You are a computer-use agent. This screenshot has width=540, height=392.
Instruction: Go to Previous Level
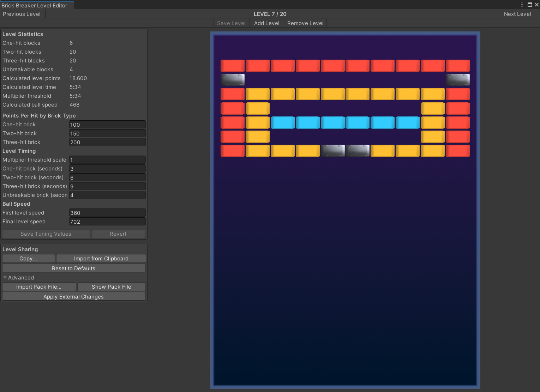(x=22, y=14)
